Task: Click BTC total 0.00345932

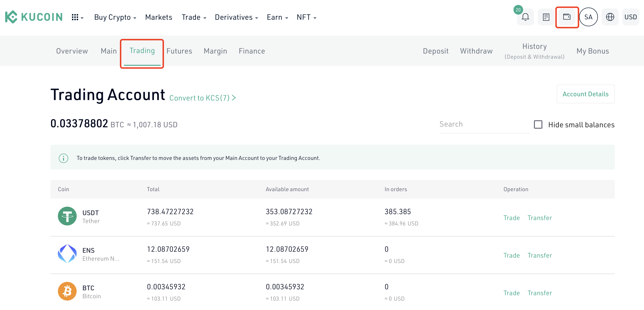Action: click(x=166, y=287)
